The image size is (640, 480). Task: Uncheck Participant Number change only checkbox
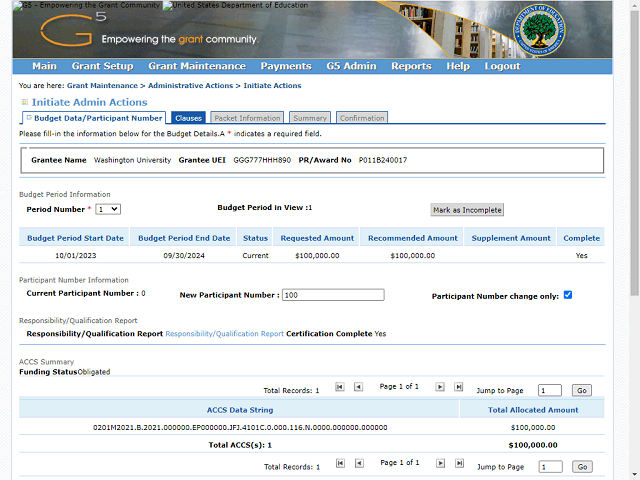[x=568, y=295]
